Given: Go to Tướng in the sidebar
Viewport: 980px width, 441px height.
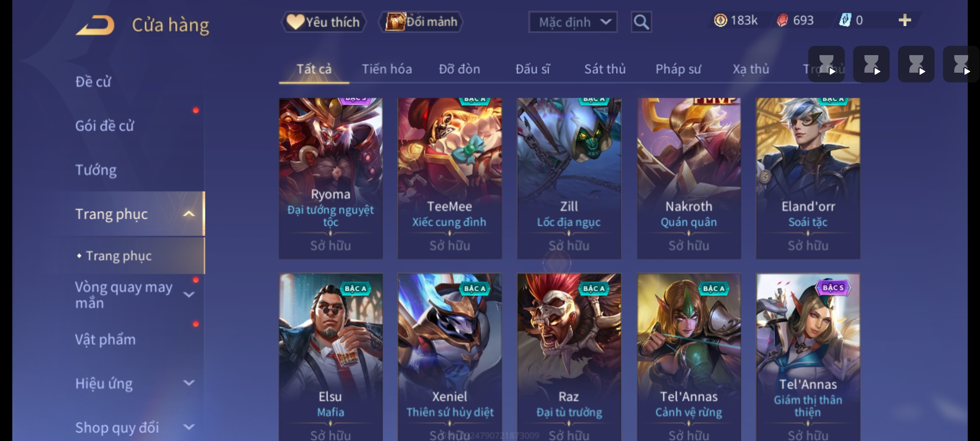Looking at the screenshot, I should 96,170.
